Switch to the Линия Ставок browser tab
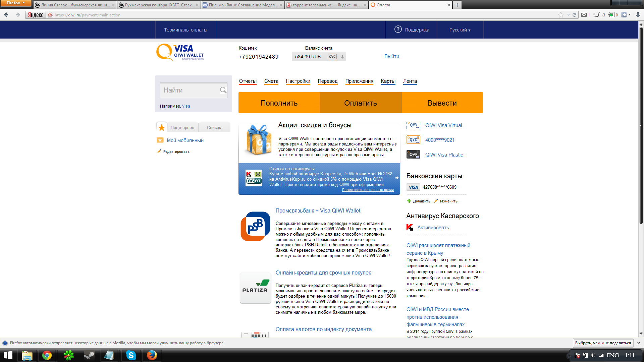The height and width of the screenshot is (362, 644). [75, 5]
